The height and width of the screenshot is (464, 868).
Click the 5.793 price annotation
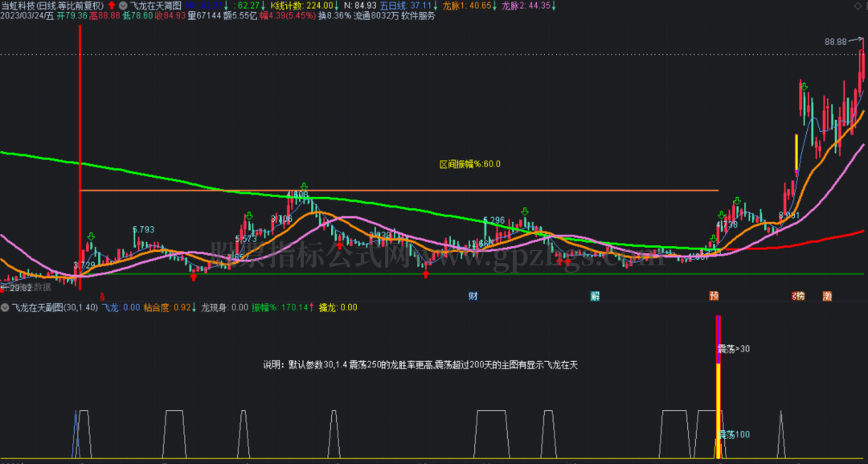click(143, 229)
